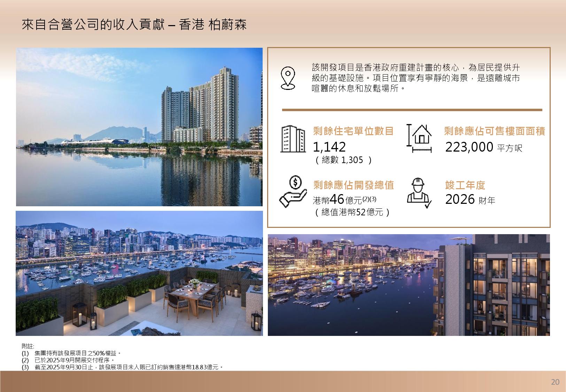Click the high-rise buildings icon
The height and width of the screenshot is (392, 566).
click(x=293, y=139)
